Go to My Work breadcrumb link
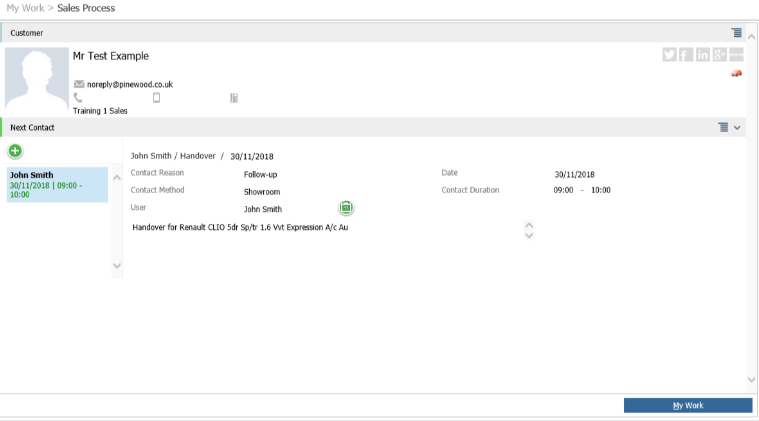The image size is (759, 421). (25, 8)
